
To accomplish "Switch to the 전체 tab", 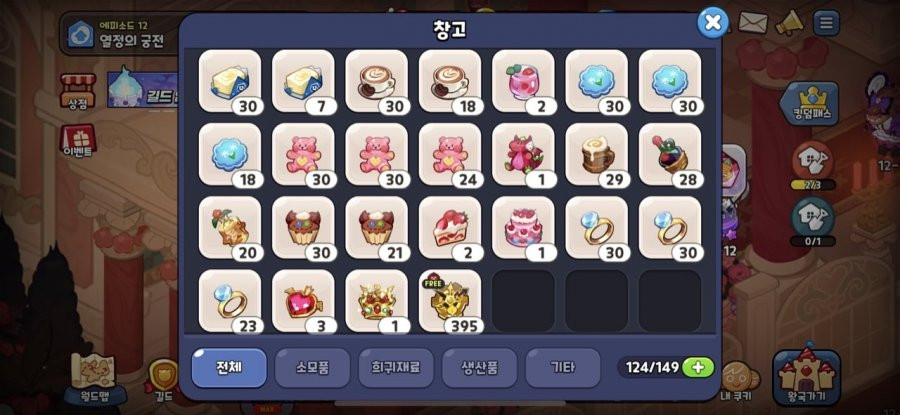I will pos(229,368).
